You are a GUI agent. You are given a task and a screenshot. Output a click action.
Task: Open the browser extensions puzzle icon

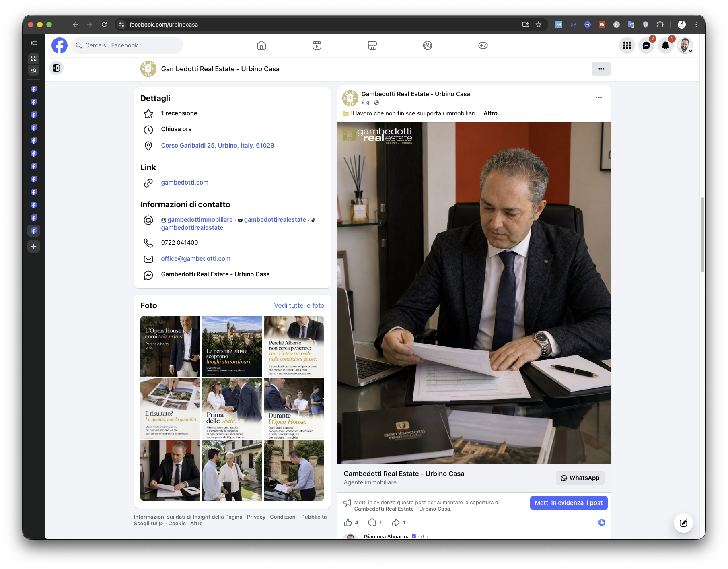click(x=660, y=25)
